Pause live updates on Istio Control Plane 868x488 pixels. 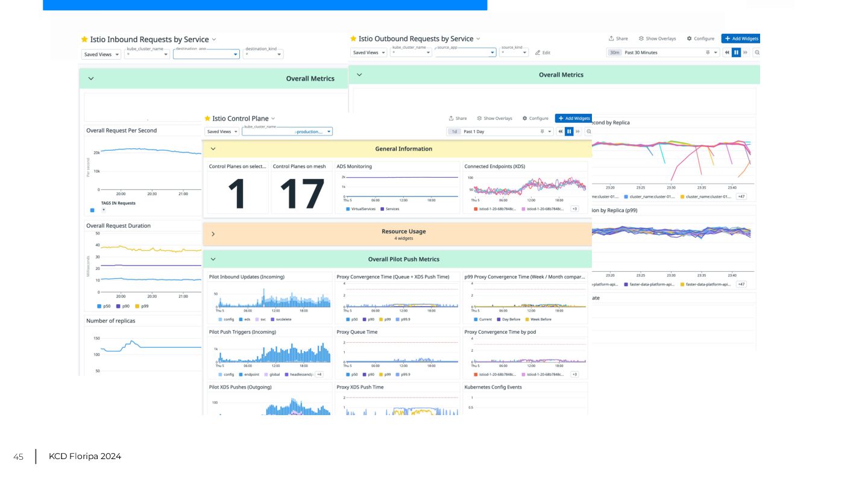point(569,131)
